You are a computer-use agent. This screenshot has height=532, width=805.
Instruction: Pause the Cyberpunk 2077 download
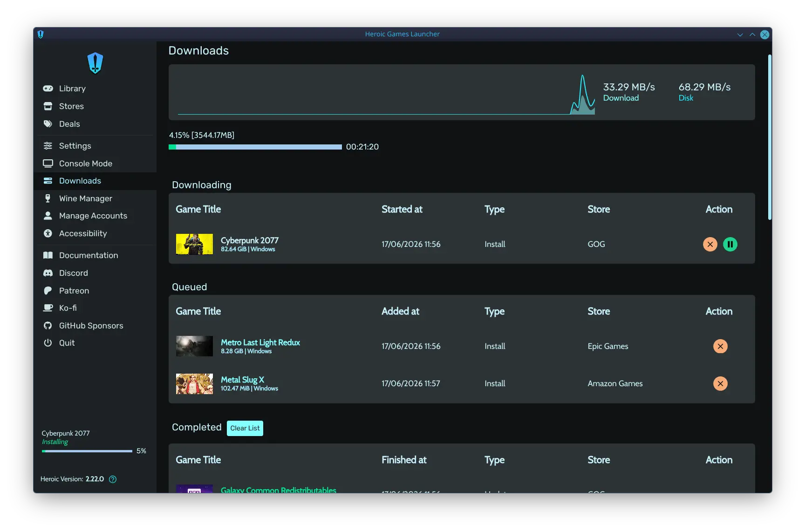point(730,244)
